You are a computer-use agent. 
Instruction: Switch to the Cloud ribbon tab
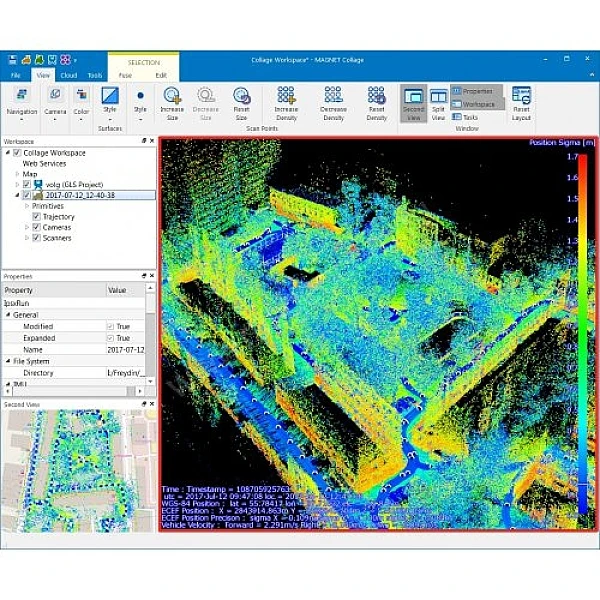(69, 75)
